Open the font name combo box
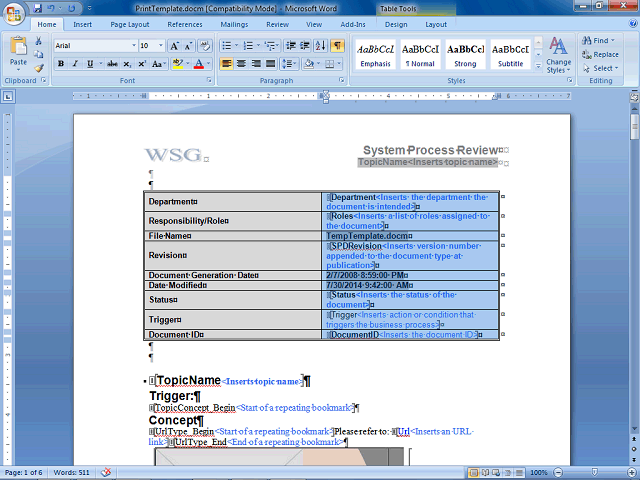This screenshot has width=640, height=480. [95, 46]
